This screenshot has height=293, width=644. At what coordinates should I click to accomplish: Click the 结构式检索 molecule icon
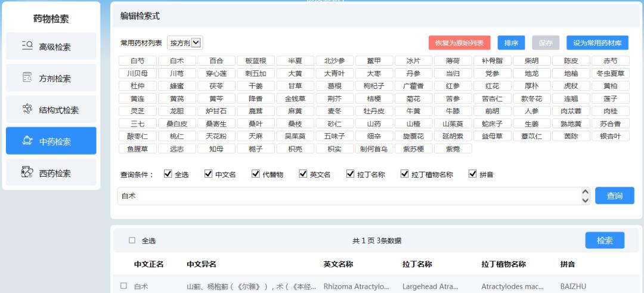pos(27,109)
